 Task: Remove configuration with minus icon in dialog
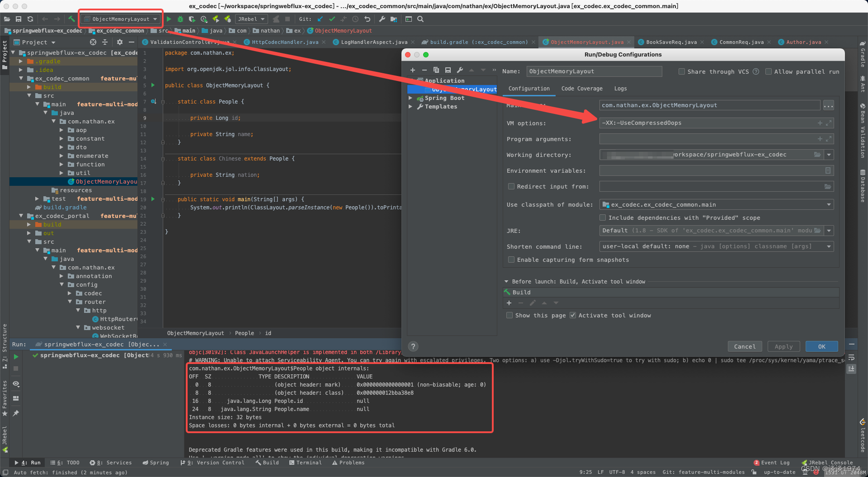click(424, 70)
